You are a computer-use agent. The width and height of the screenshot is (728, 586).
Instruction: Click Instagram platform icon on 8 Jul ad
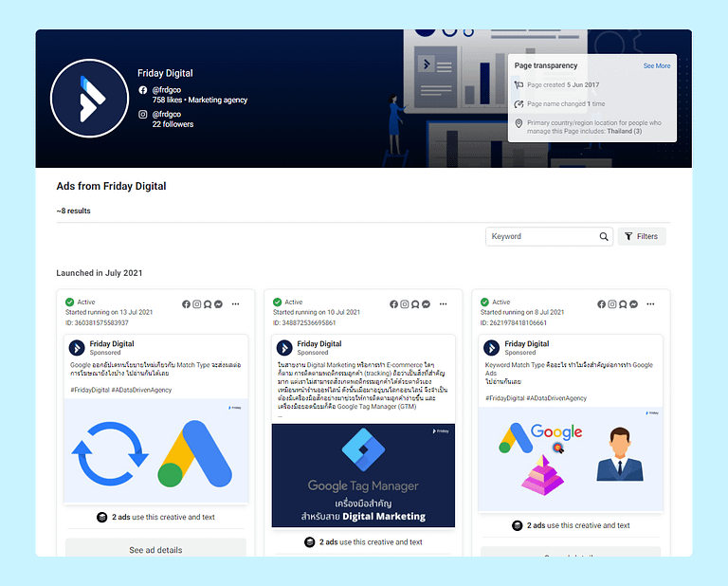(612, 304)
